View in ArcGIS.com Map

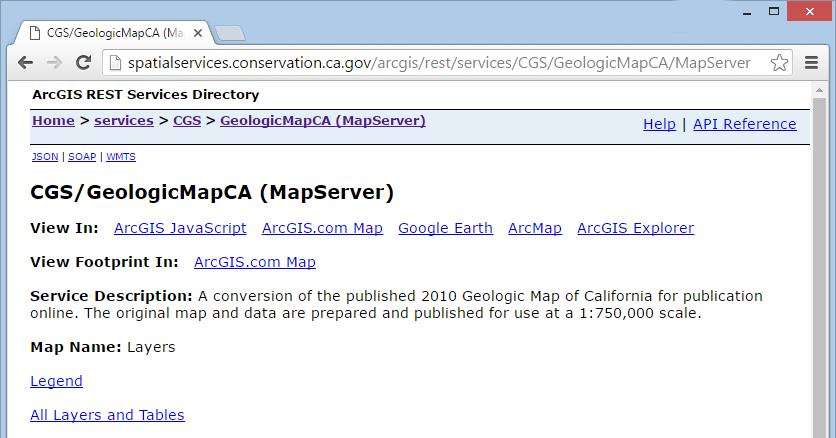point(322,228)
